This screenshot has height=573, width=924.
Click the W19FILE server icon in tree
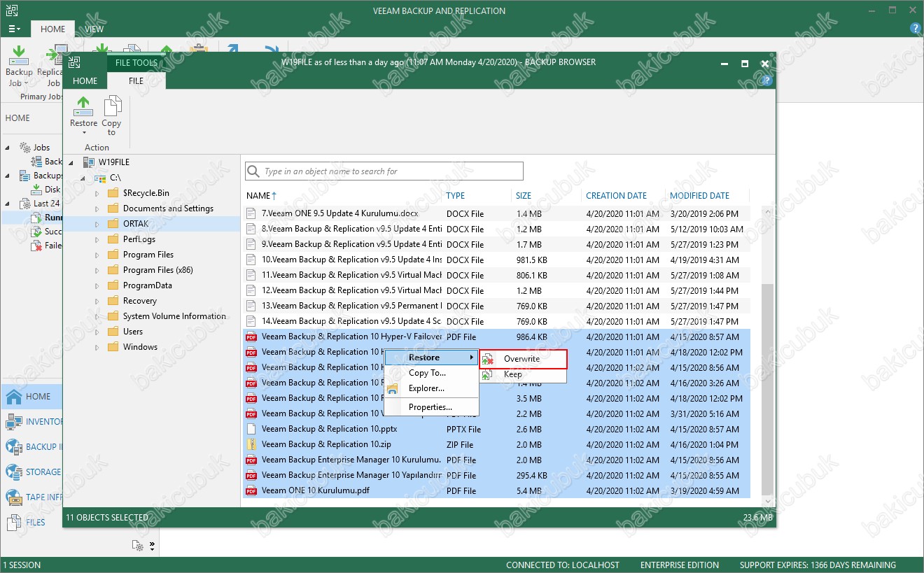(x=88, y=162)
